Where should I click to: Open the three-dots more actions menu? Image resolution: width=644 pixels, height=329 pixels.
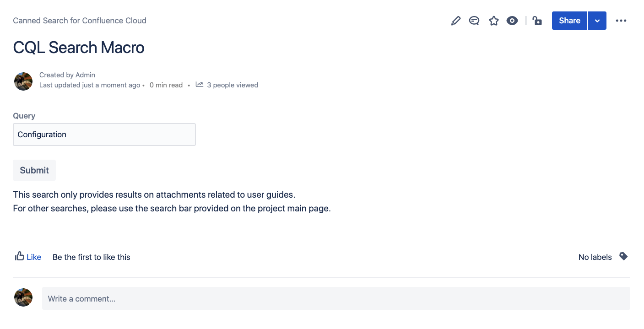click(x=621, y=21)
